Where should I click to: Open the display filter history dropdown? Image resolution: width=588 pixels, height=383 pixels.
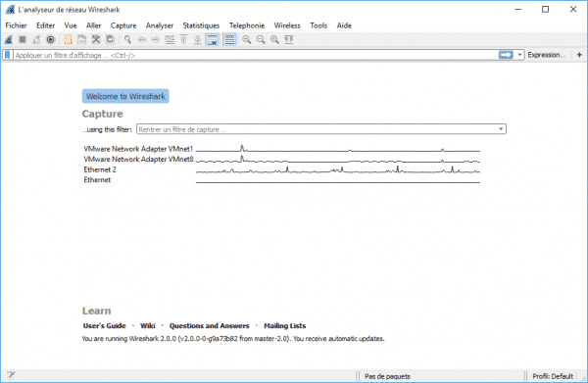pos(519,55)
